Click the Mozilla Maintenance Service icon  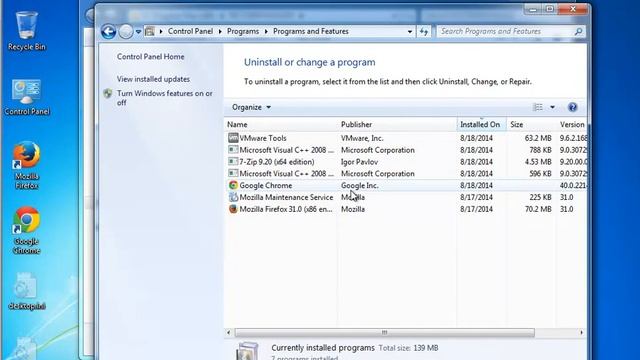click(x=233, y=197)
